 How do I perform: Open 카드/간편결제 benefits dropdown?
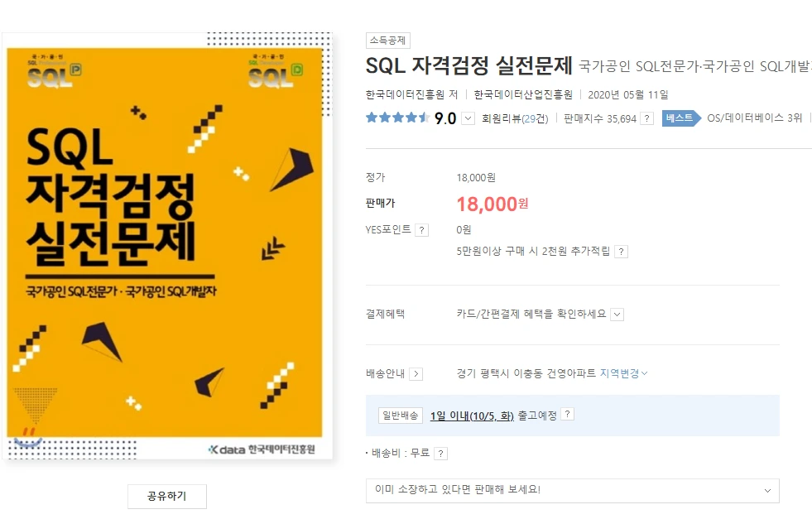(x=617, y=314)
